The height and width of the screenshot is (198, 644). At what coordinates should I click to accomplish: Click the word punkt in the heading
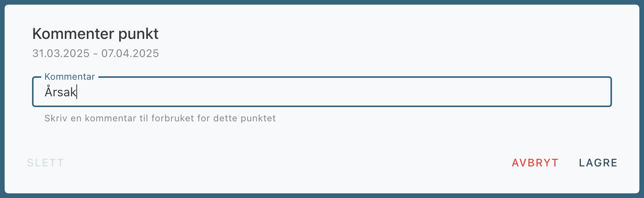[138, 34]
